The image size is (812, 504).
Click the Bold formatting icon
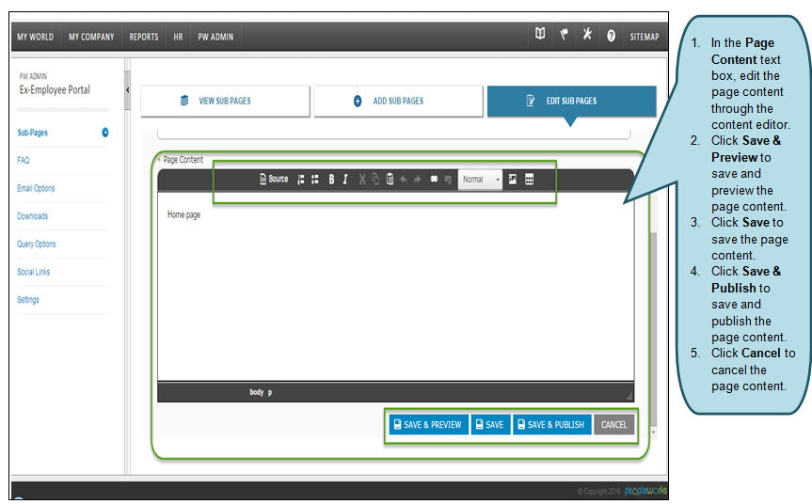pos(331,180)
